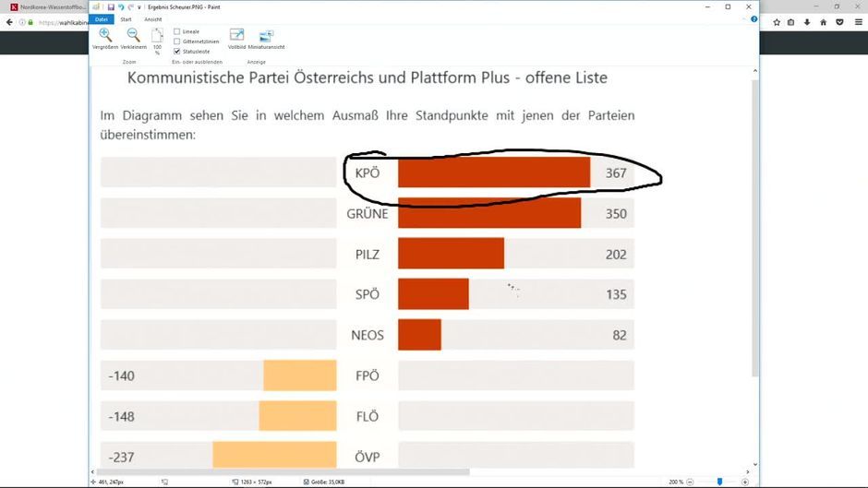
Task: Click the Firefox downloads arrow icon
Action: (x=807, y=21)
